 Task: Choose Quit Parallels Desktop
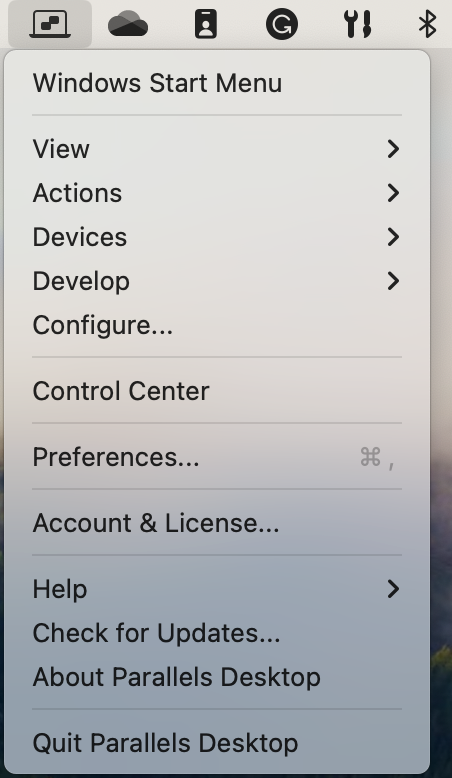tap(217, 743)
